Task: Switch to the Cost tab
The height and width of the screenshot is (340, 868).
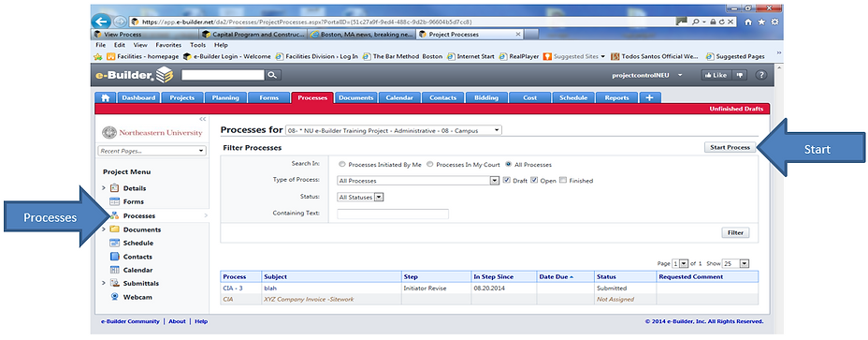Action: click(x=529, y=97)
